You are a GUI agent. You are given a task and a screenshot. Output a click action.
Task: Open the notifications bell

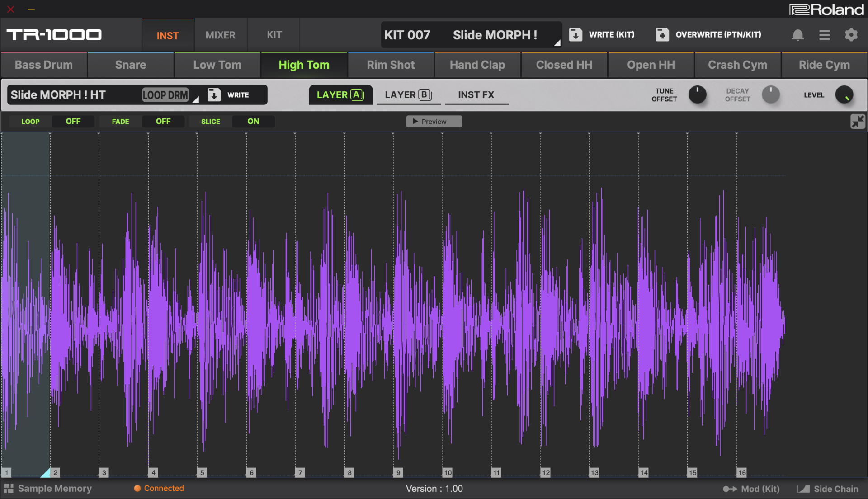[x=797, y=35]
